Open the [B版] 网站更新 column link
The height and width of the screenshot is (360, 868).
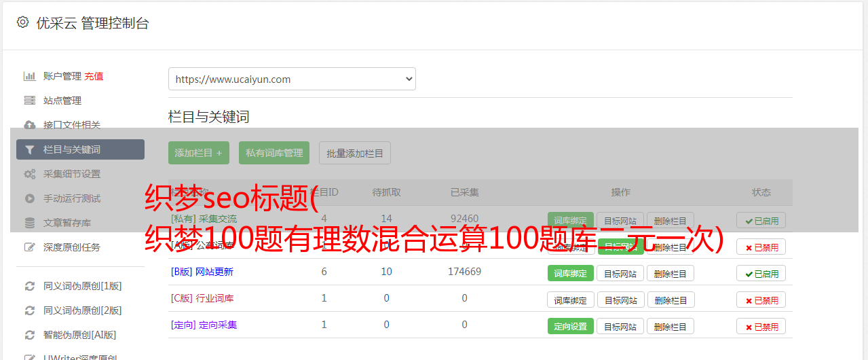[x=202, y=272]
